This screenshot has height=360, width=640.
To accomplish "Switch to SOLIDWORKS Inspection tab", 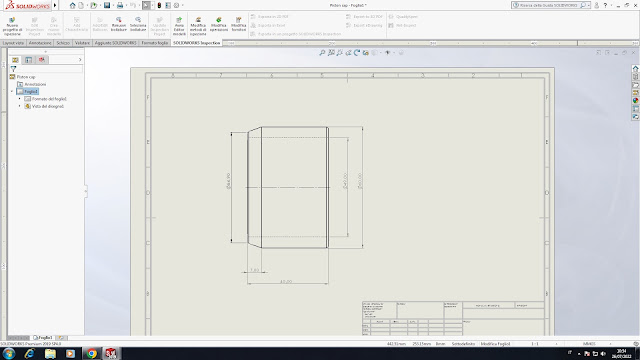I will [x=196, y=43].
